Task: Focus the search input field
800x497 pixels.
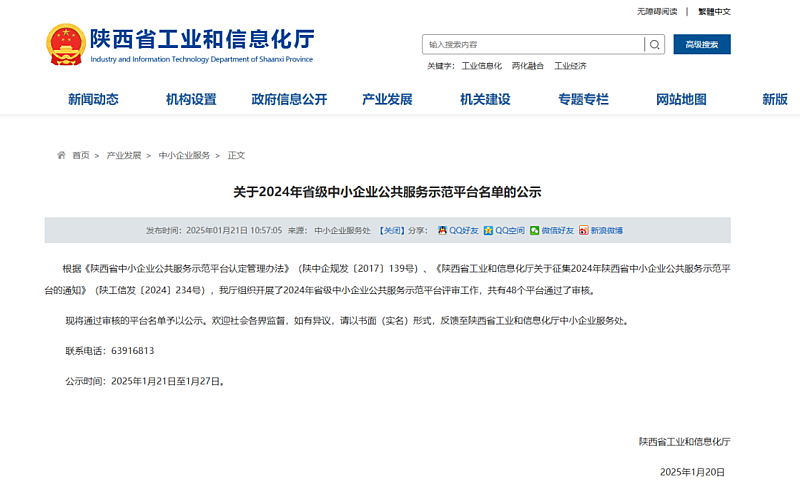Action: pyautogui.click(x=532, y=45)
